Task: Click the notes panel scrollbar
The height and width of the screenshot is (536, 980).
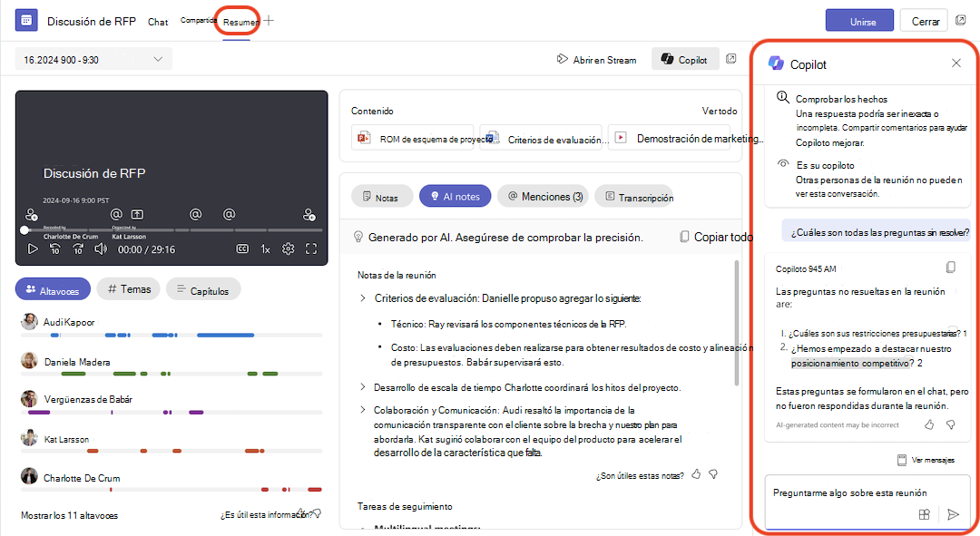Action: pyautogui.click(x=737, y=322)
